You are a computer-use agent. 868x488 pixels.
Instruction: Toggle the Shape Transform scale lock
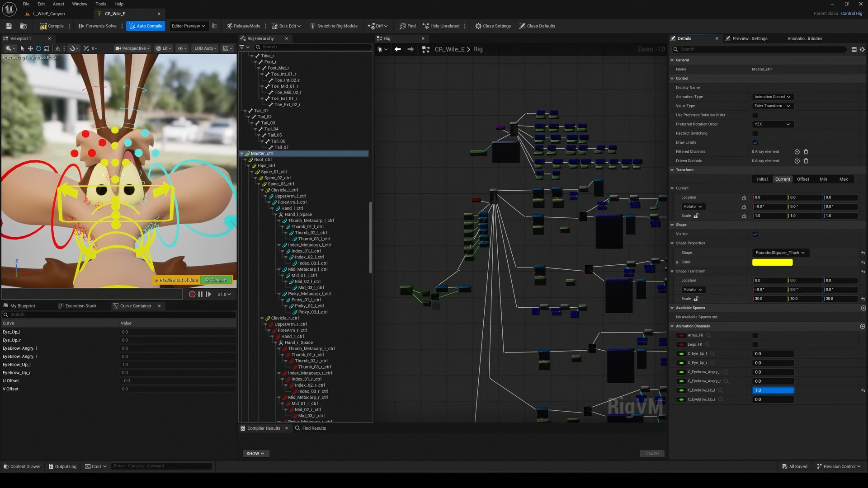click(696, 299)
